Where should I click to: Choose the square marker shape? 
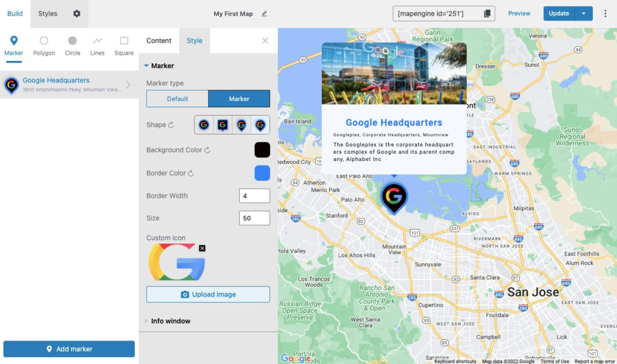(x=223, y=125)
